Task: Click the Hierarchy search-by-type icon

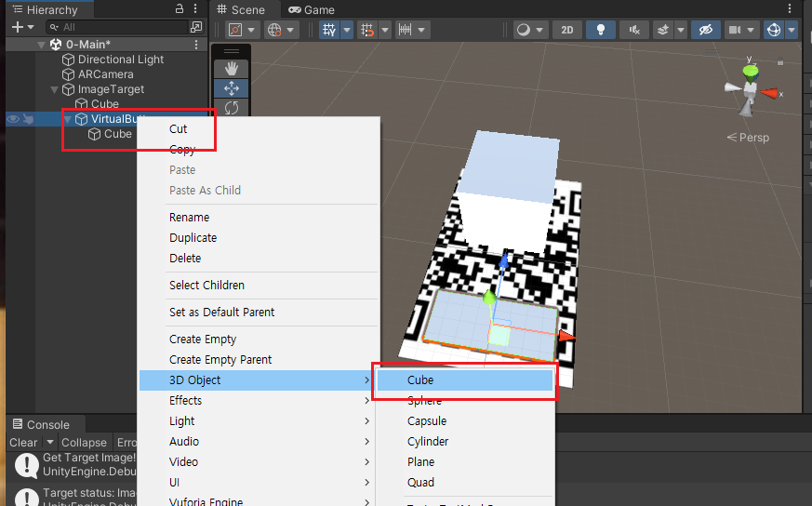Action: pos(196,27)
